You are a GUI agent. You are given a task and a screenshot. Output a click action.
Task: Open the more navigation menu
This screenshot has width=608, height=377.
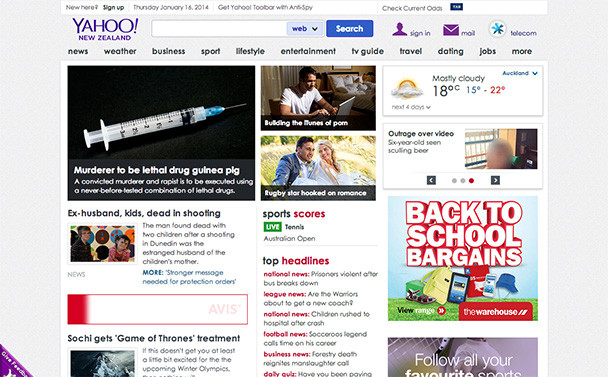pos(522,51)
